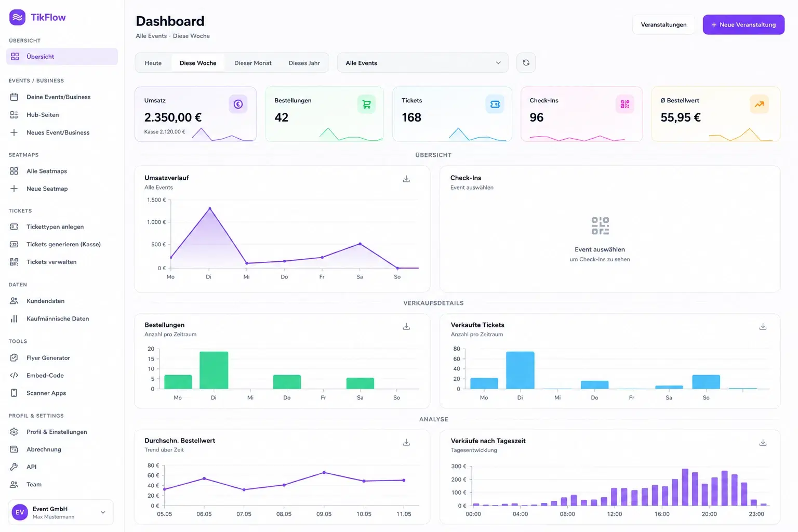
Task: Click the Check-Ins count 96
Action: pos(537,117)
